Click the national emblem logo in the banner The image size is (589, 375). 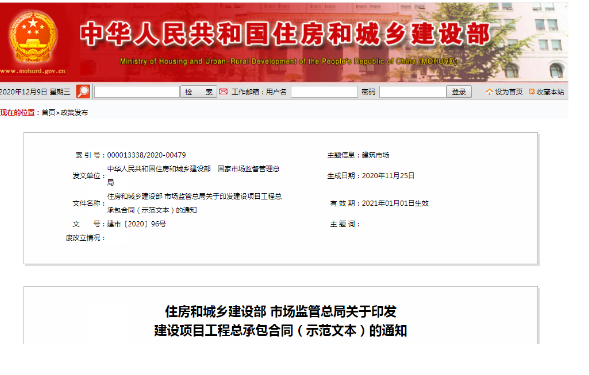pyautogui.click(x=33, y=36)
